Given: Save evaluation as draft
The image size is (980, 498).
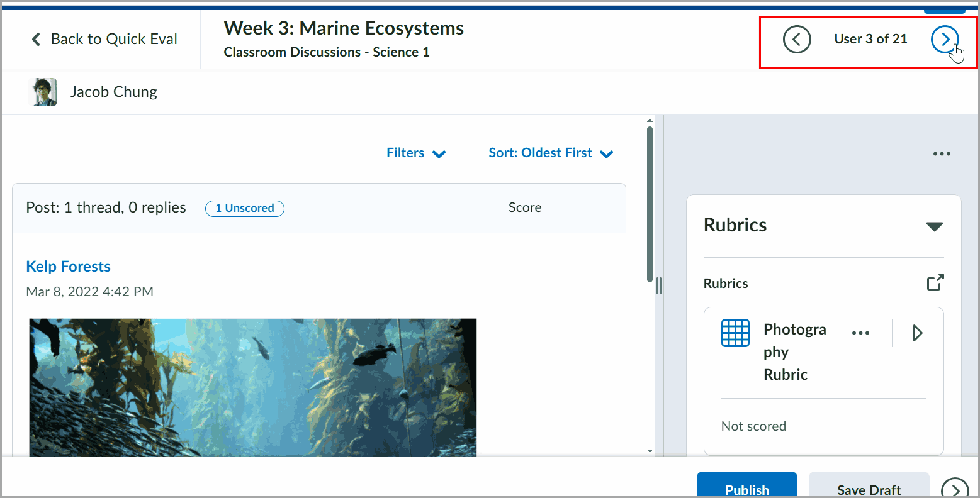Looking at the screenshot, I should click(869, 487).
